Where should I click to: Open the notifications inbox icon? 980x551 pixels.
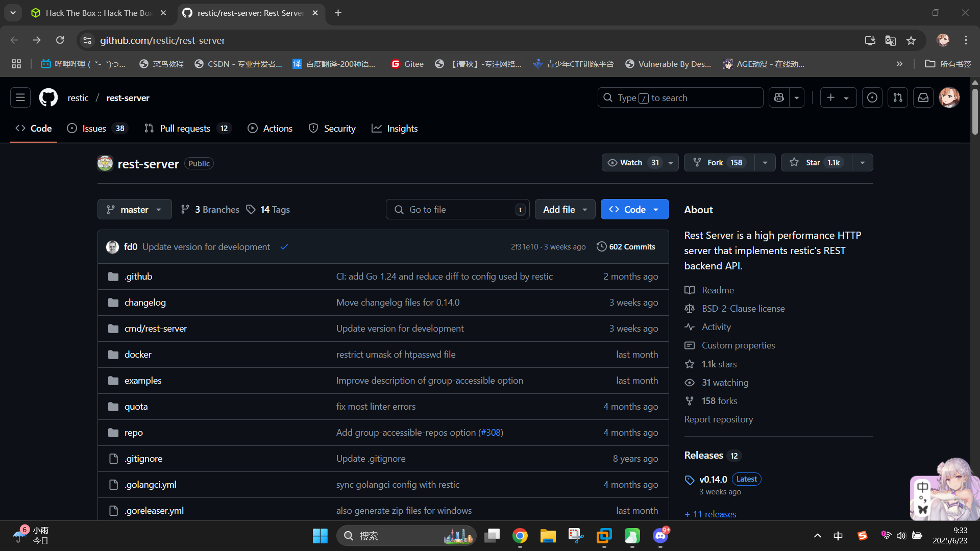(x=923, y=97)
